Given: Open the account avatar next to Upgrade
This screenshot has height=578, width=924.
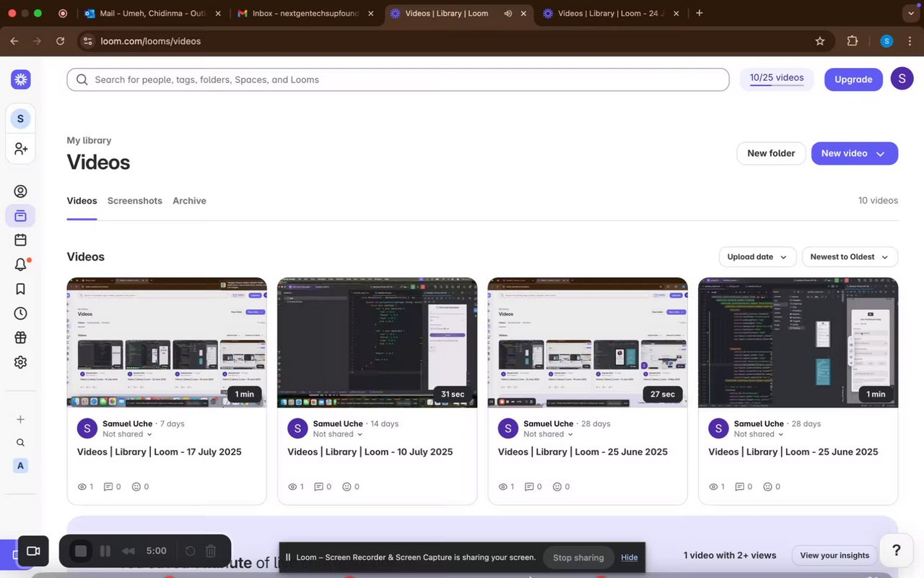Looking at the screenshot, I should coord(902,78).
